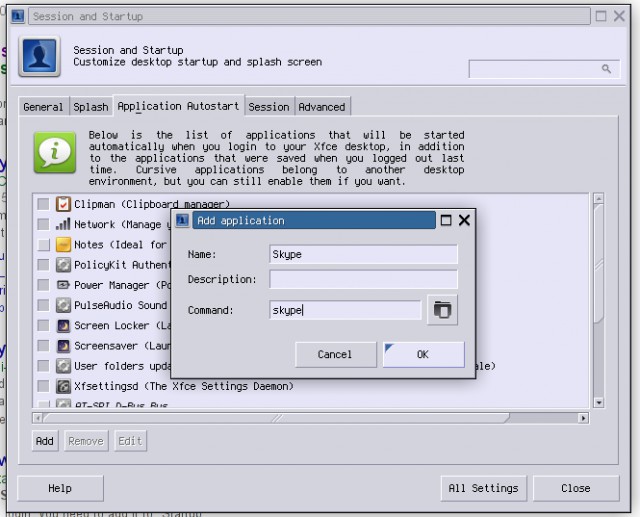The height and width of the screenshot is (517, 640).
Task: Click the vertical scrollbar up arrow
Action: (x=599, y=199)
